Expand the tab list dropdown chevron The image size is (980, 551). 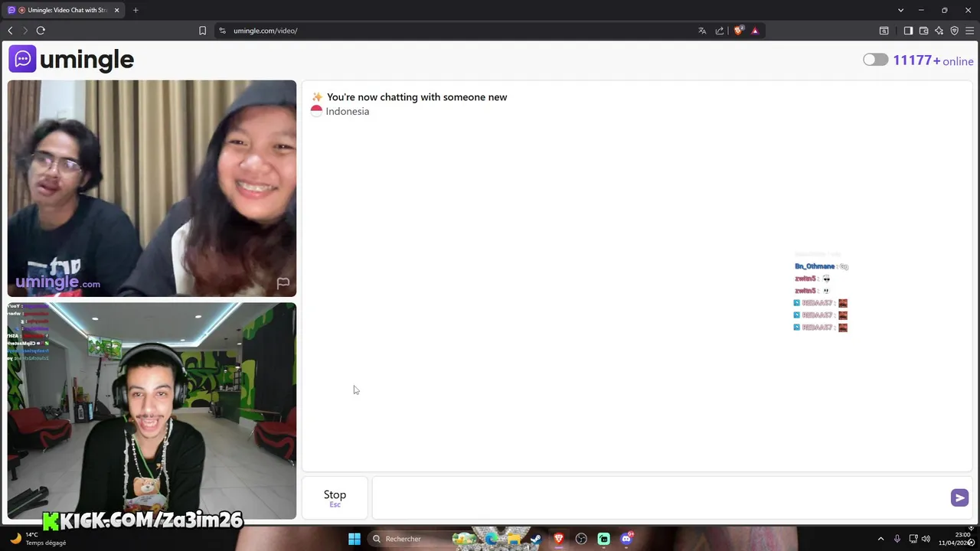(x=900, y=10)
